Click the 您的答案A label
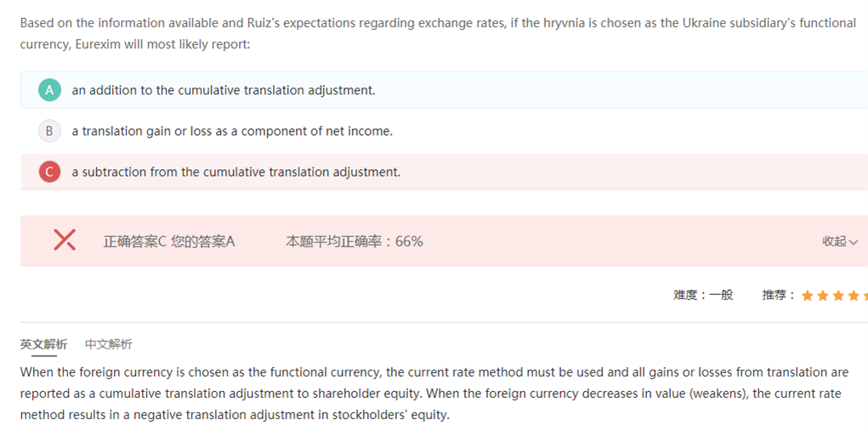This screenshot has height=431, width=868. point(202,241)
